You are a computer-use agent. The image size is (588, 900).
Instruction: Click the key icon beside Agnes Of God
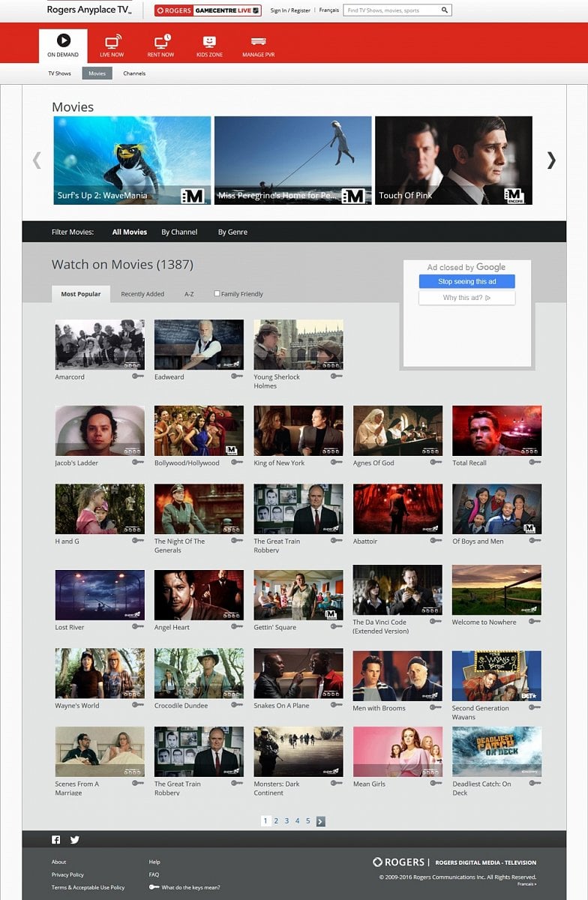pyautogui.click(x=436, y=462)
